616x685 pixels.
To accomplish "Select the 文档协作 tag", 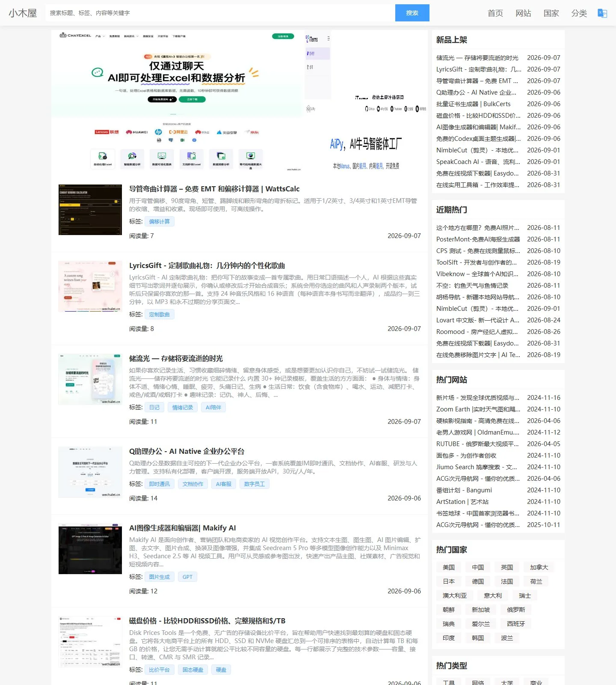I will point(193,484).
